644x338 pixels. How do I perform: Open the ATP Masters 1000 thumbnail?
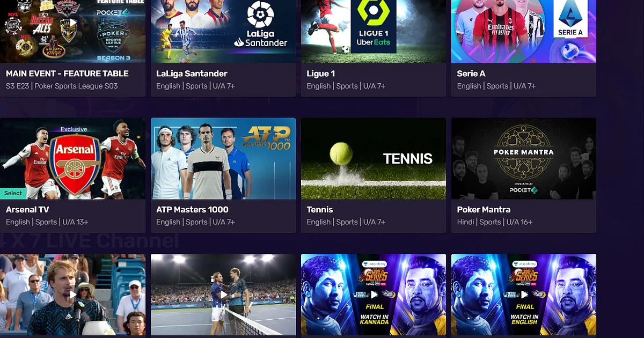[x=223, y=159]
